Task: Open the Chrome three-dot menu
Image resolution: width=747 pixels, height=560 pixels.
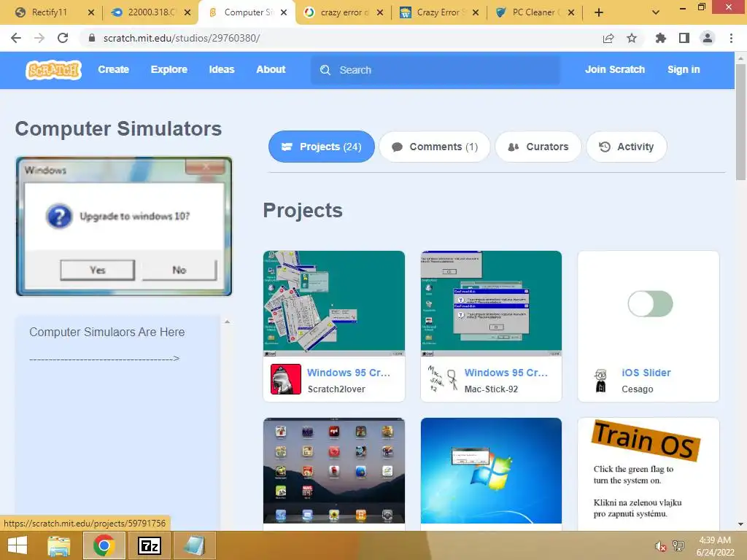Action: coord(731,38)
